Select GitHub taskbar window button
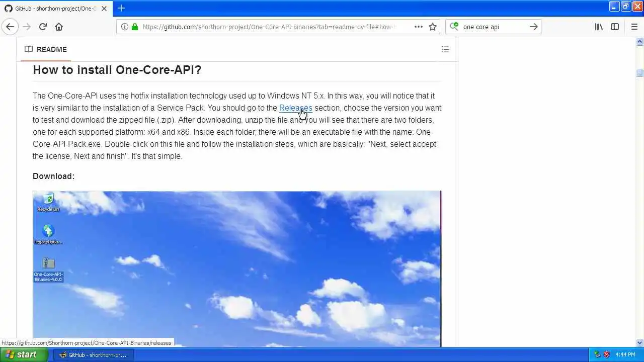This screenshot has height=362, width=644. tap(94, 354)
